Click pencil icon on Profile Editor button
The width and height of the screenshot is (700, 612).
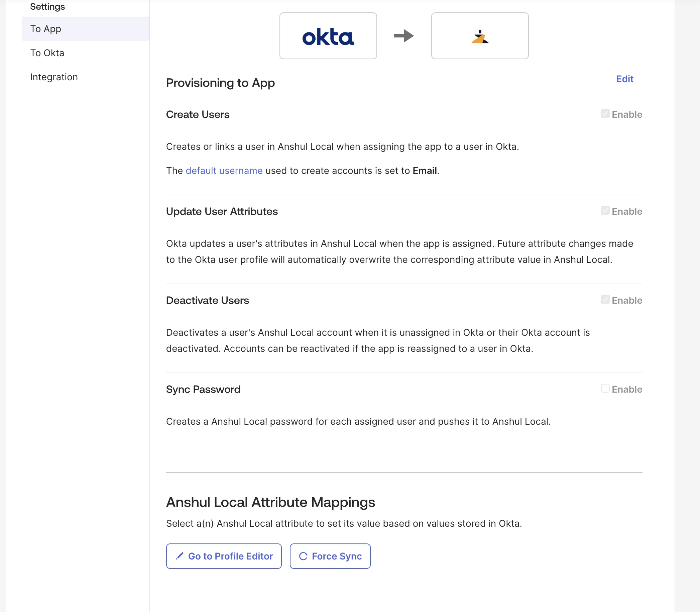[x=180, y=556]
